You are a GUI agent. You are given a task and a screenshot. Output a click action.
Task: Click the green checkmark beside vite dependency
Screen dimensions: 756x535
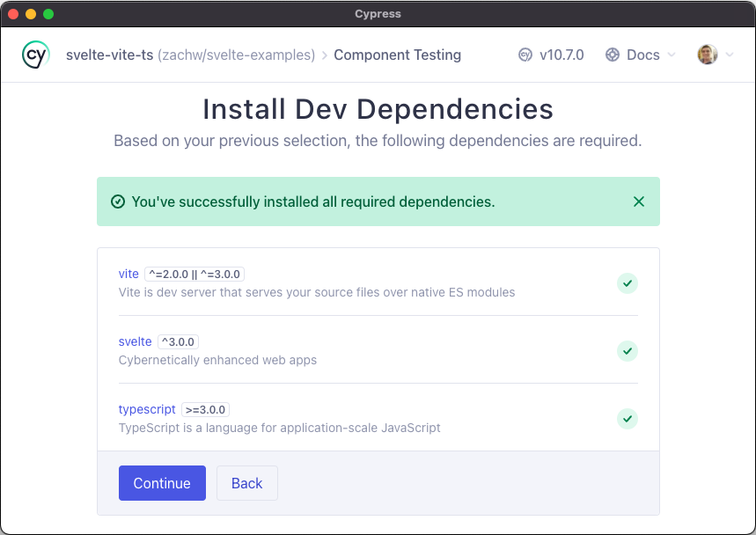click(628, 283)
